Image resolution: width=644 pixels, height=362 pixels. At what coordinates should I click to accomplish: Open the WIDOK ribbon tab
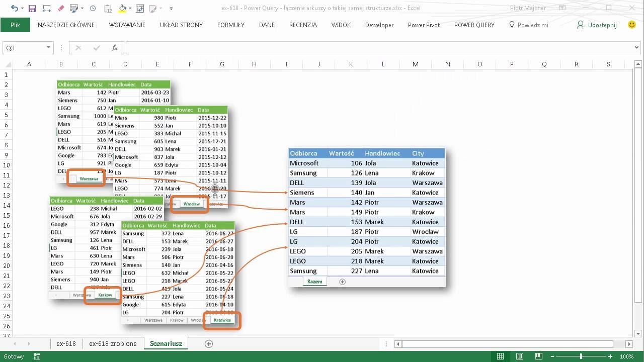coord(341,25)
